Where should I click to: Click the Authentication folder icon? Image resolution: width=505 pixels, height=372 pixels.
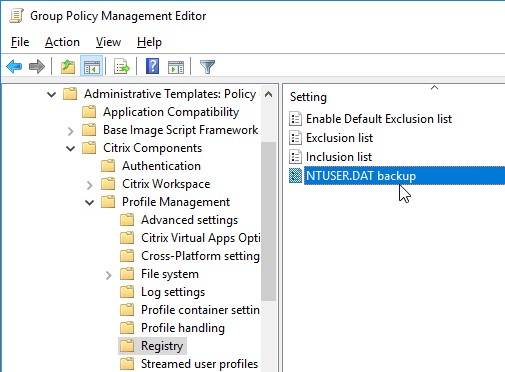tap(108, 166)
